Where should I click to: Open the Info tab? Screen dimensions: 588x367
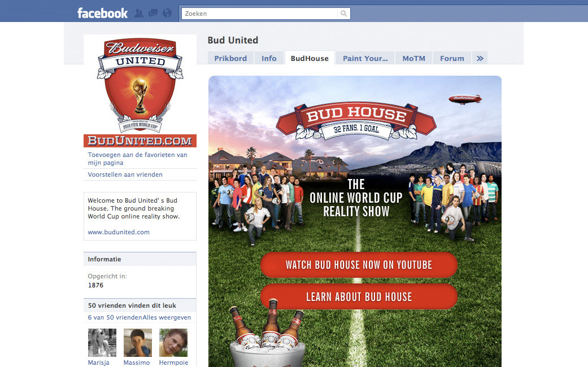point(269,58)
